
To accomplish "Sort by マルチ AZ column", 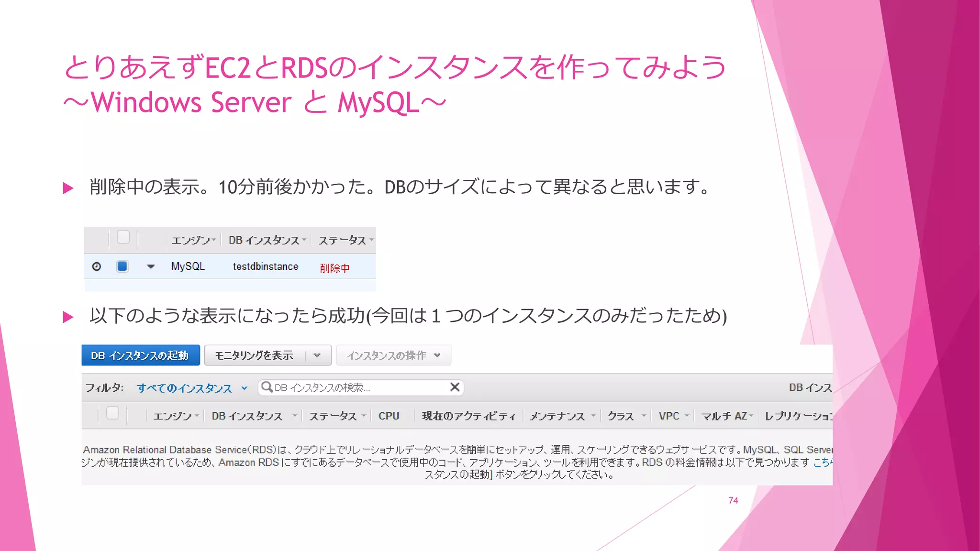I will pos(727,416).
